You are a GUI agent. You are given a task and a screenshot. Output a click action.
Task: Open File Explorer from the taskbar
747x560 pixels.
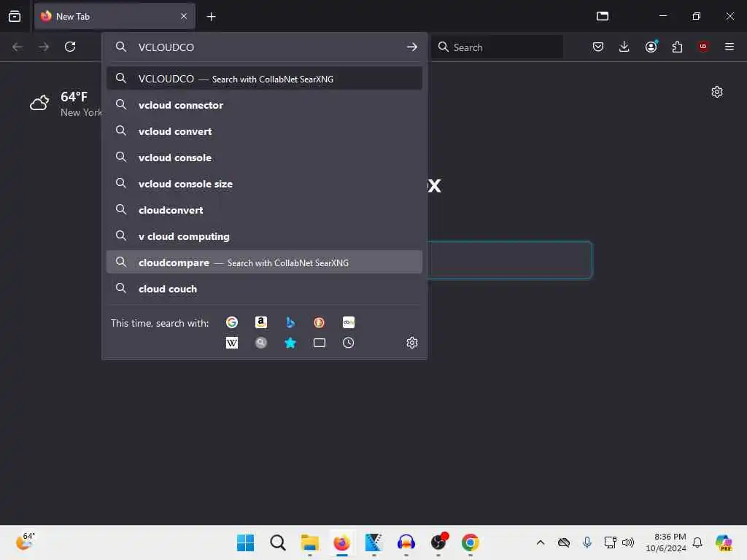click(x=309, y=542)
